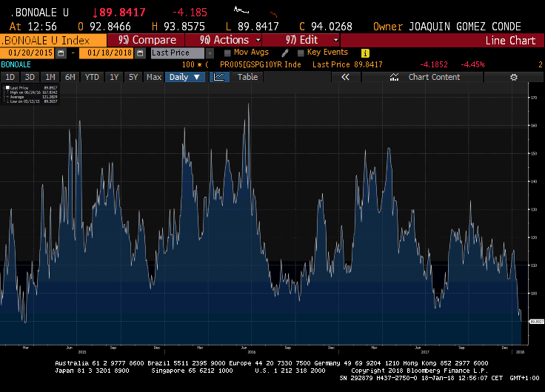Select the 1Y range tab

[114, 77]
